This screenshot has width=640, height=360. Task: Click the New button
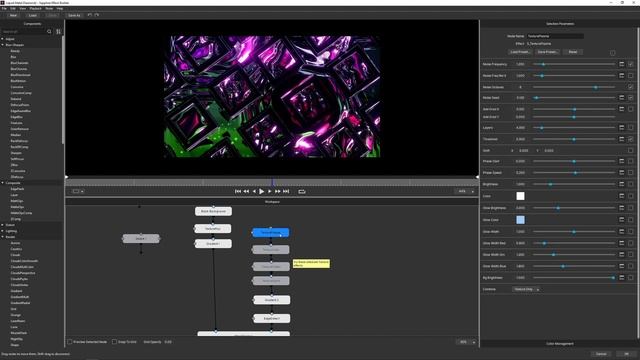pyautogui.click(x=13, y=15)
